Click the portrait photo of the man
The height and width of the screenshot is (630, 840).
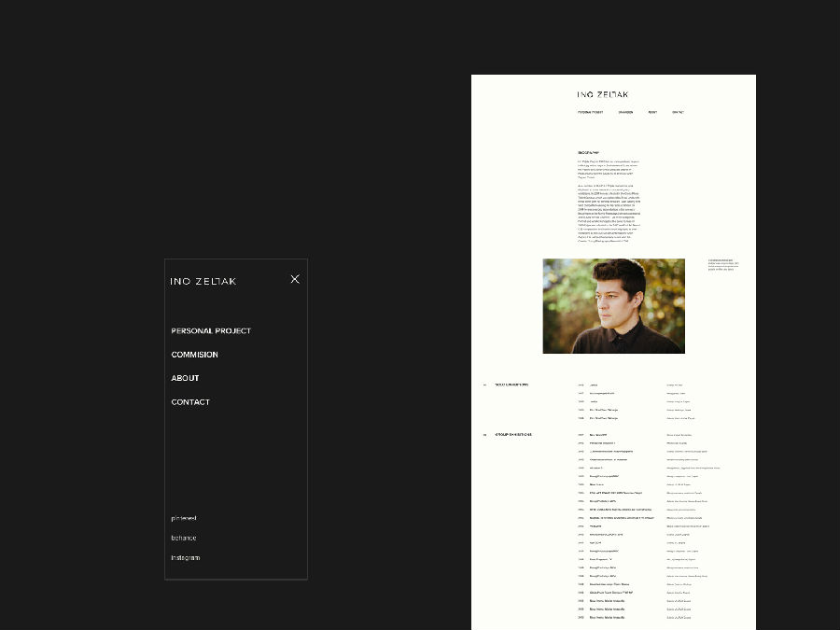(x=613, y=306)
